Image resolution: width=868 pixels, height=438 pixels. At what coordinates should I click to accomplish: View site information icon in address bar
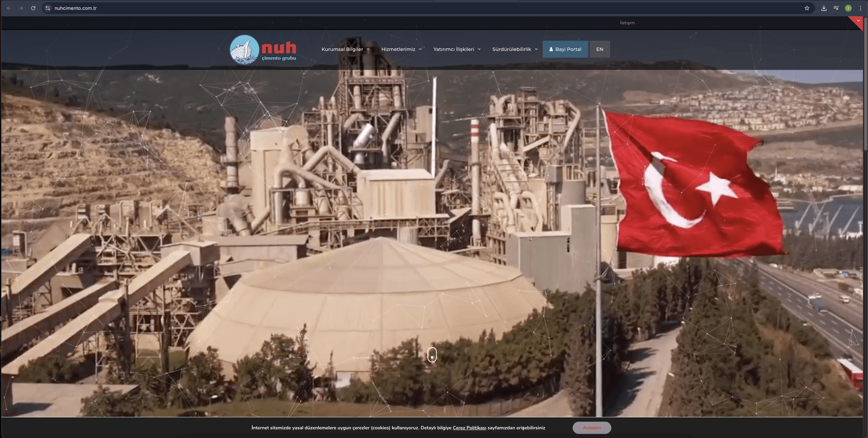48,8
